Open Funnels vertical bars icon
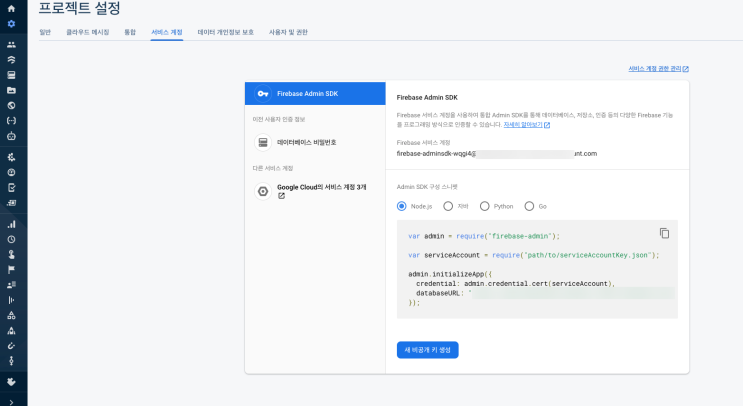Image resolution: width=743 pixels, height=406 pixels. tap(11, 300)
